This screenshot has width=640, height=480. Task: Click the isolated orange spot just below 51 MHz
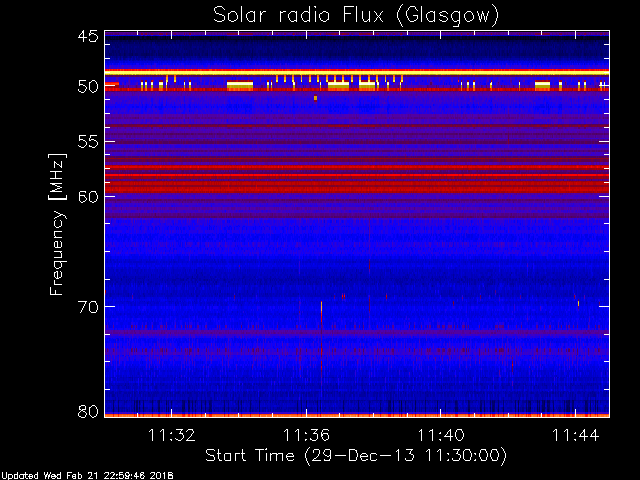(316, 98)
